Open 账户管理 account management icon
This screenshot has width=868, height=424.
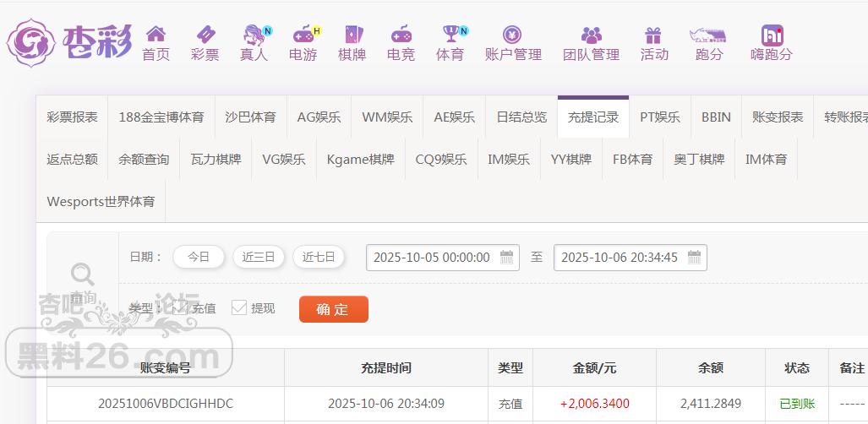coord(513,35)
